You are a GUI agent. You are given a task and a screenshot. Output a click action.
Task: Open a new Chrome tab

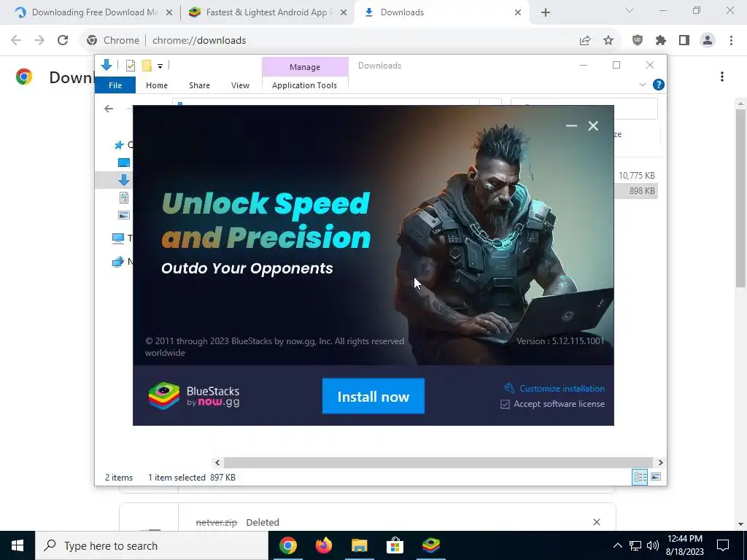(x=546, y=13)
